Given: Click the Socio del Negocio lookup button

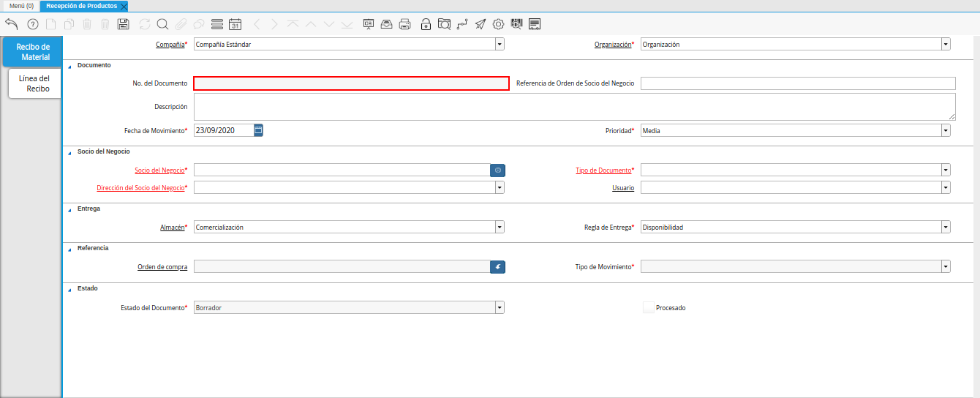Looking at the screenshot, I should (497, 170).
